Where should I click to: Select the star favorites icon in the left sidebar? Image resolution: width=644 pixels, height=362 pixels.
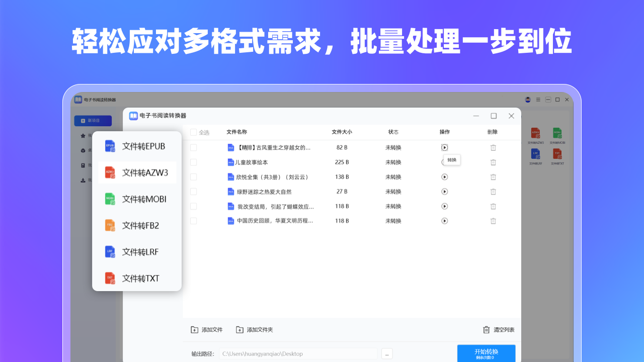point(82,135)
